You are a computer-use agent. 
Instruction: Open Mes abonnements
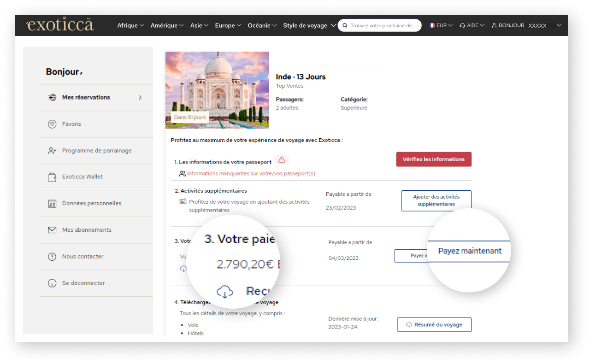(x=96, y=229)
